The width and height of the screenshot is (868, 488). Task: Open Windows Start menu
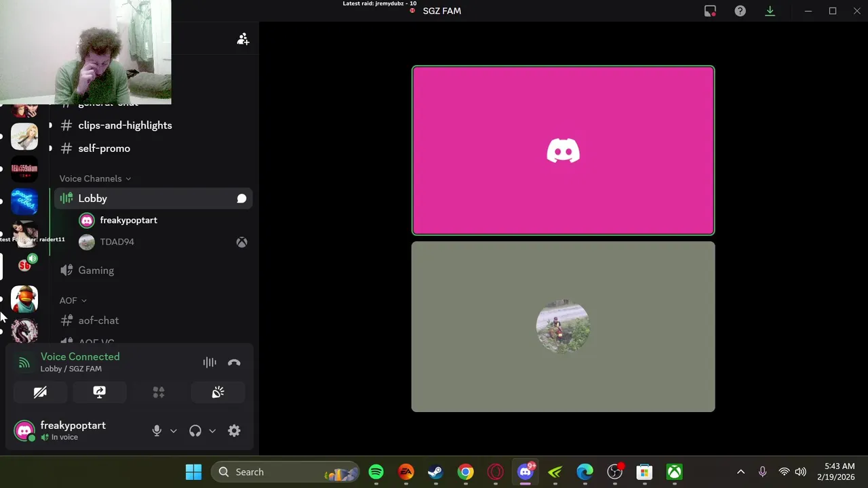pos(193,472)
